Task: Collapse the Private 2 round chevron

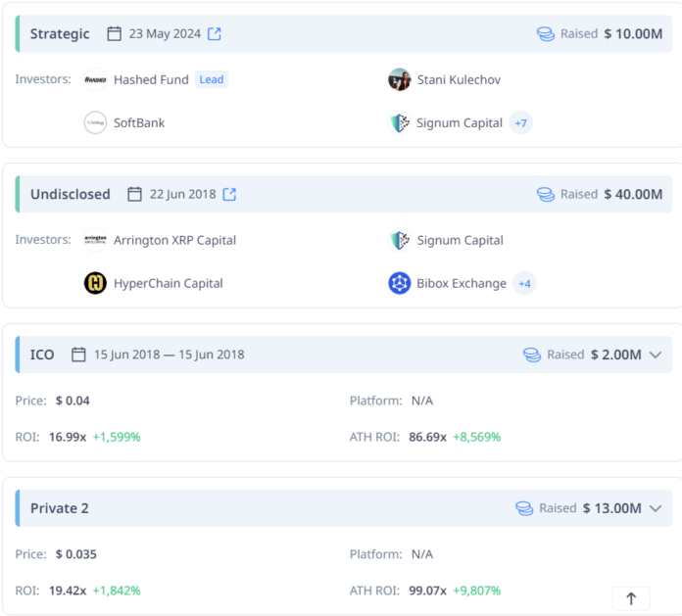Action: [656, 508]
